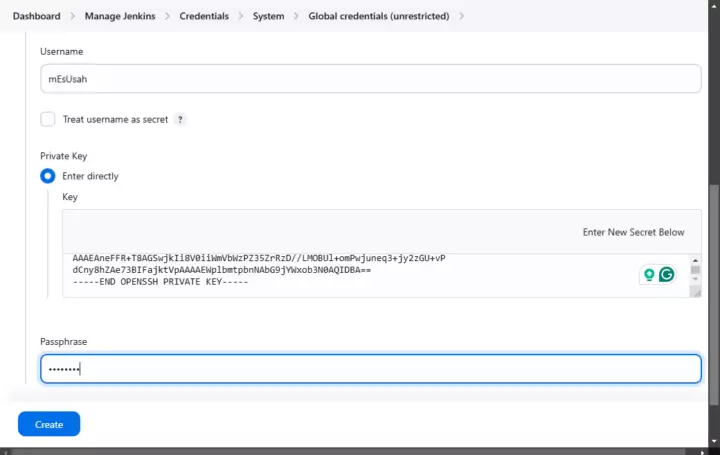Image resolution: width=720 pixels, height=455 pixels.
Task: Go to Dashboard breadcrumb
Action: tap(37, 16)
